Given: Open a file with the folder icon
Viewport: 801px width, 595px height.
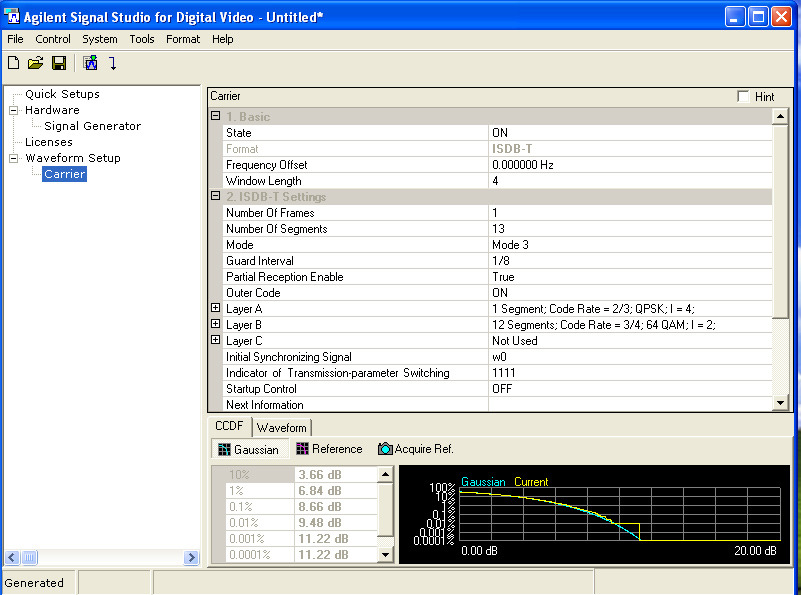Looking at the screenshot, I should click(x=35, y=63).
